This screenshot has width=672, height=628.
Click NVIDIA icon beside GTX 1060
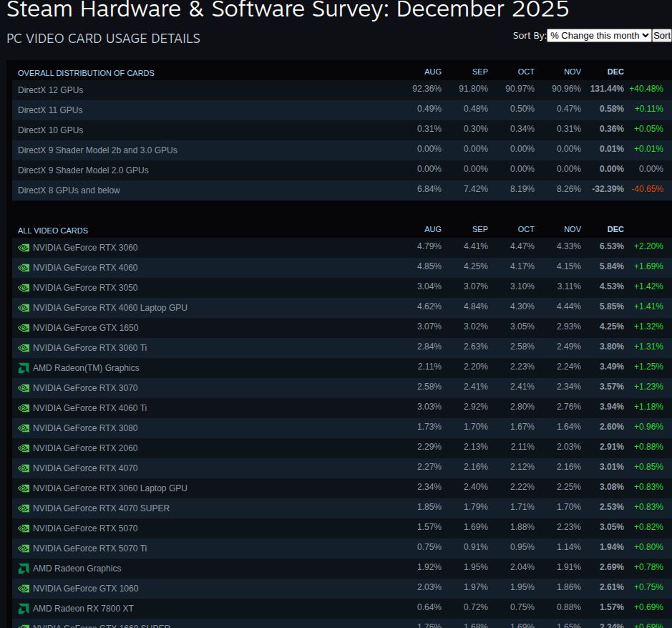pyautogui.click(x=24, y=589)
